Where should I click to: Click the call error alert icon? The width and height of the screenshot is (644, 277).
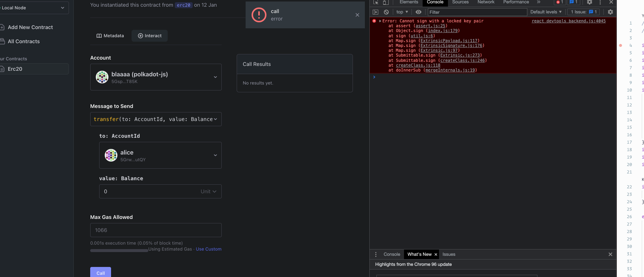259,15
